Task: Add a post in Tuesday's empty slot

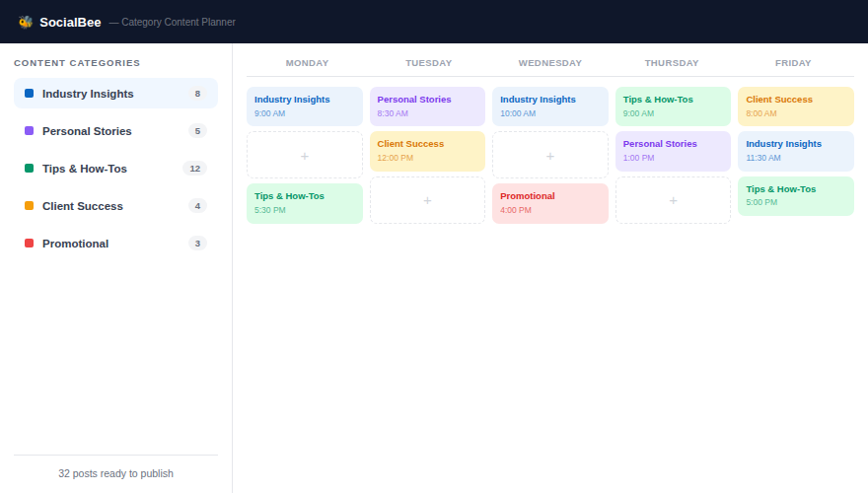Action: pos(427,200)
